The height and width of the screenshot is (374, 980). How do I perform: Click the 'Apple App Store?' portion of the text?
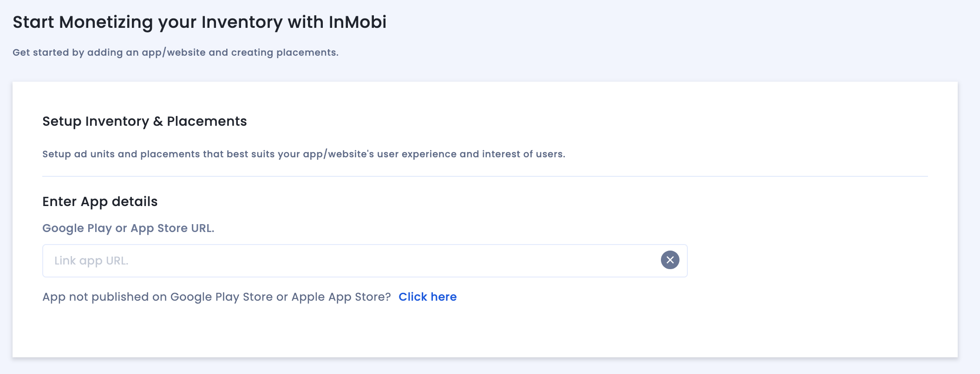click(x=341, y=297)
